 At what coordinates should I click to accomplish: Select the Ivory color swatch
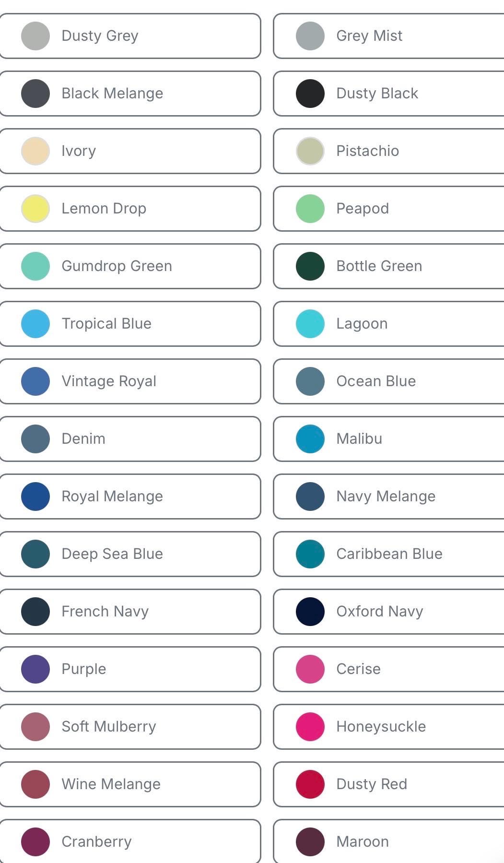tap(35, 151)
